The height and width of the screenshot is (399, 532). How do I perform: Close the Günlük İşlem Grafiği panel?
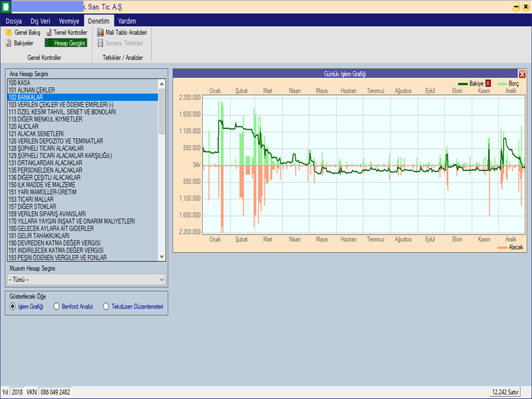point(522,74)
